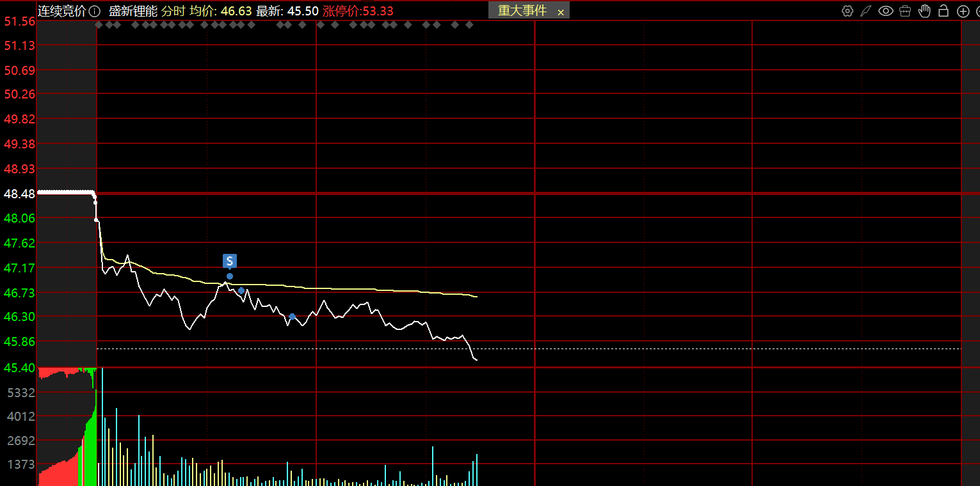Close the 重大事件 tab

click(561, 12)
